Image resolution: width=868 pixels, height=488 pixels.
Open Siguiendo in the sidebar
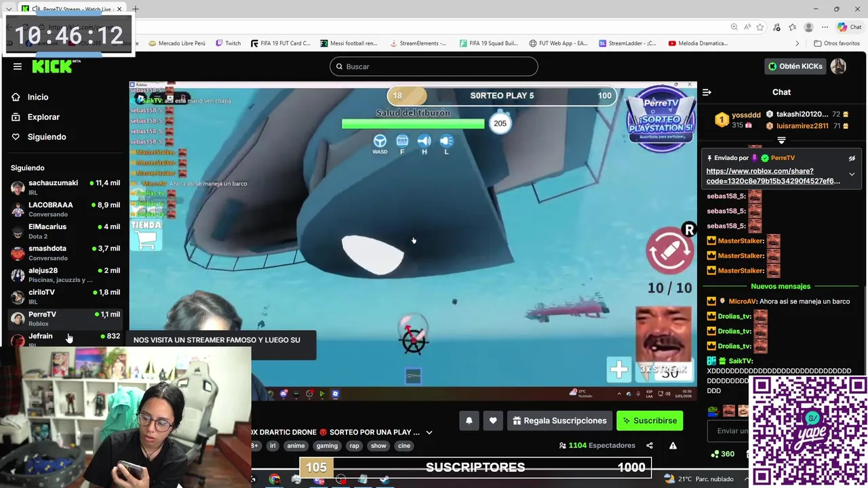(47, 136)
